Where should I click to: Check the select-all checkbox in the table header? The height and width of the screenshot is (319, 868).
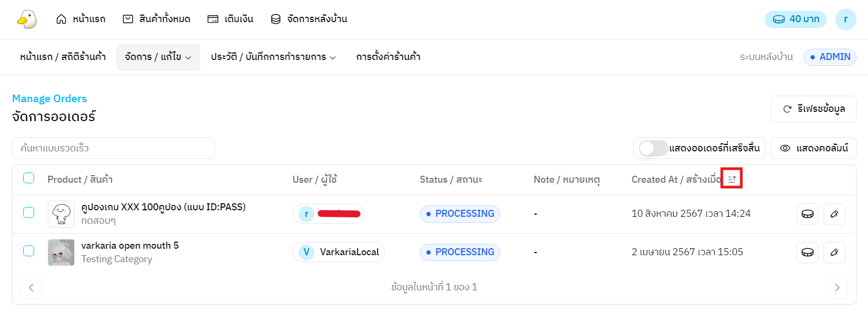tap(29, 178)
